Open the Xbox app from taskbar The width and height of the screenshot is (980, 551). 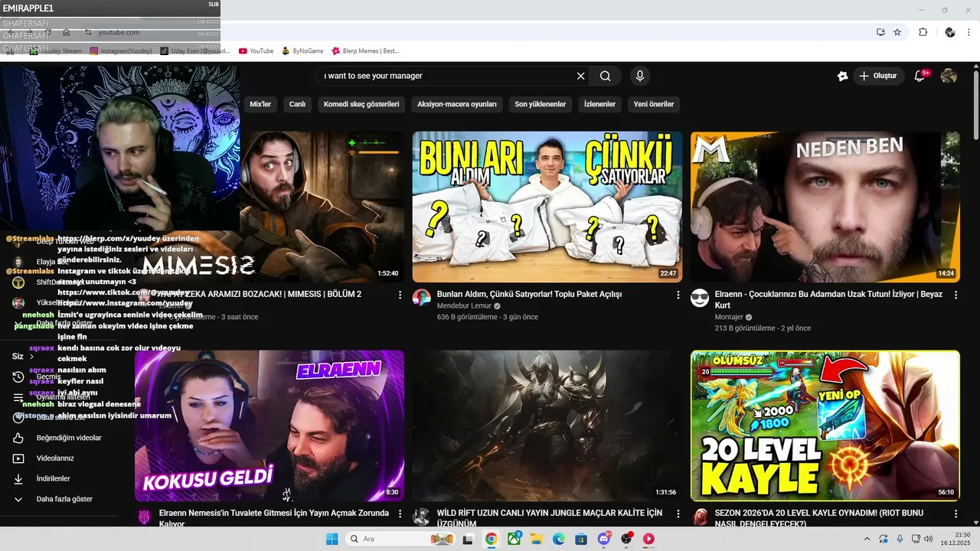pyautogui.click(x=514, y=539)
